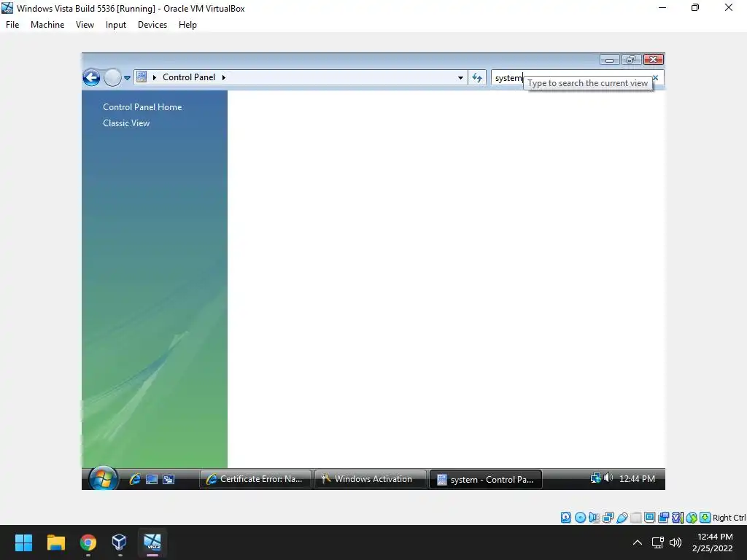Open the Vista Start orb

[x=103, y=478]
